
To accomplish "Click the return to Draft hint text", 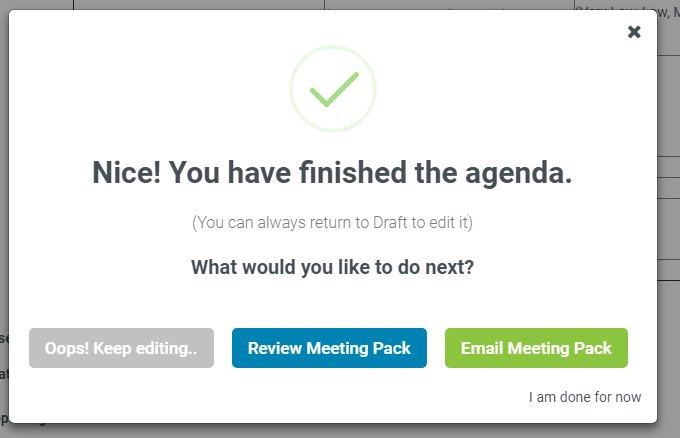I will 332,222.
